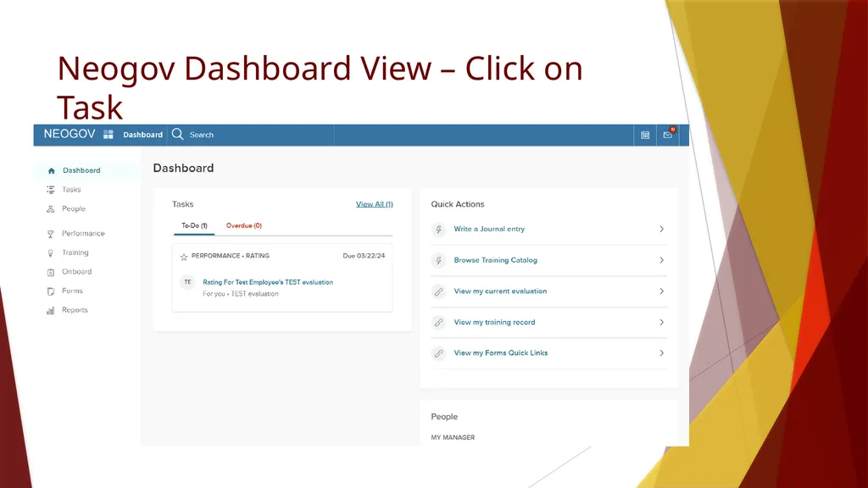Viewport: 868px width, 488px height.
Task: Click View my training record link
Action: coord(494,322)
